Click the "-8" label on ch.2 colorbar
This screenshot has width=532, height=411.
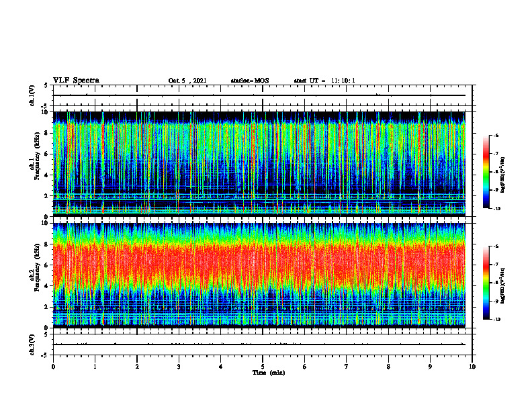pyautogui.click(x=496, y=283)
